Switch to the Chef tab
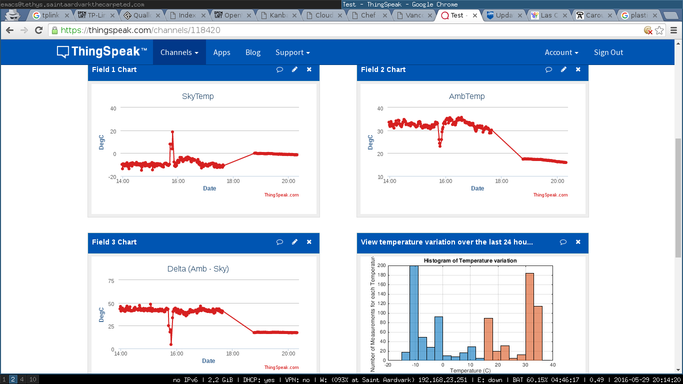 [x=369, y=15]
